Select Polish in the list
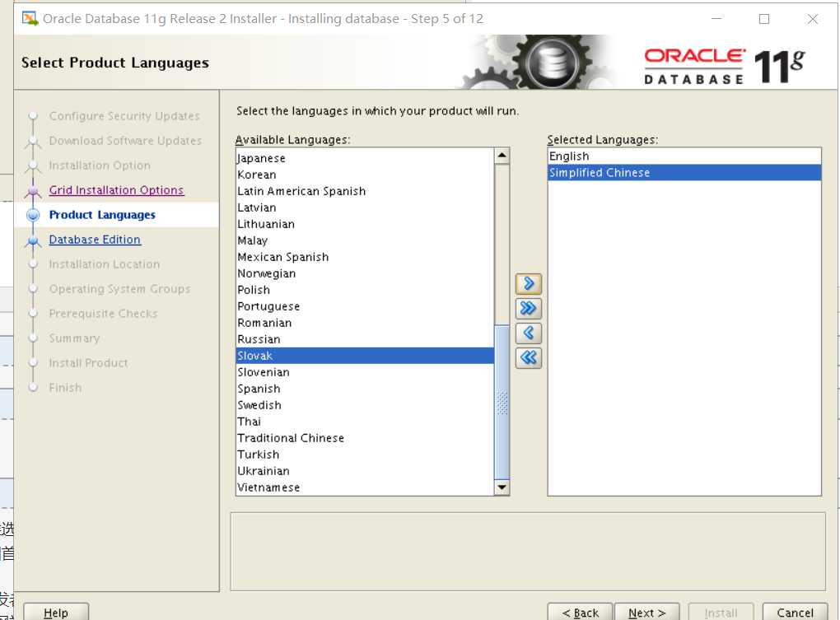The width and height of the screenshot is (840, 620). 365,290
